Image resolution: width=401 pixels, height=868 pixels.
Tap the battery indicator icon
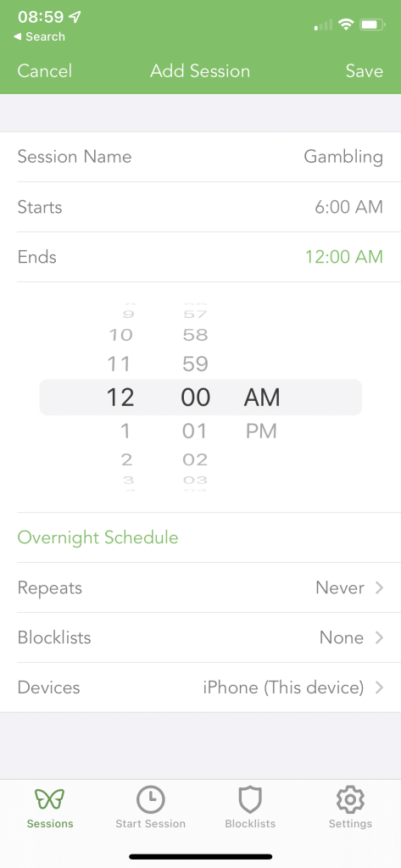pyautogui.click(x=372, y=25)
